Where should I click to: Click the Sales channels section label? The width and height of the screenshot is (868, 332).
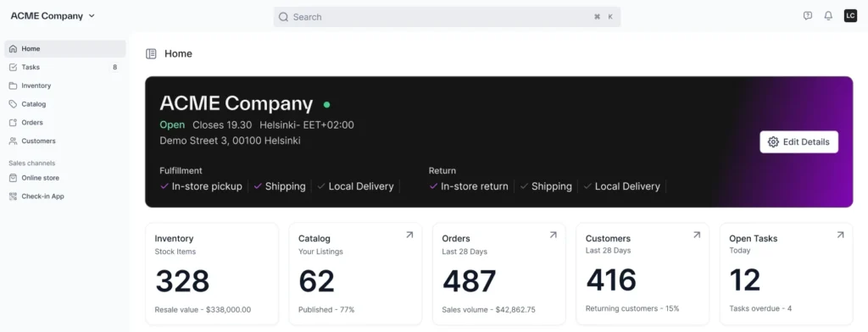coord(31,163)
